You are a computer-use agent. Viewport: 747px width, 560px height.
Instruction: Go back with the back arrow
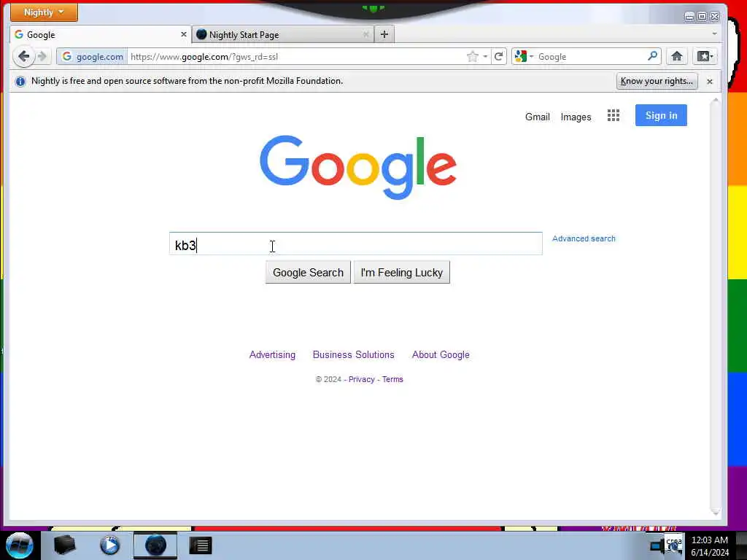tap(23, 57)
